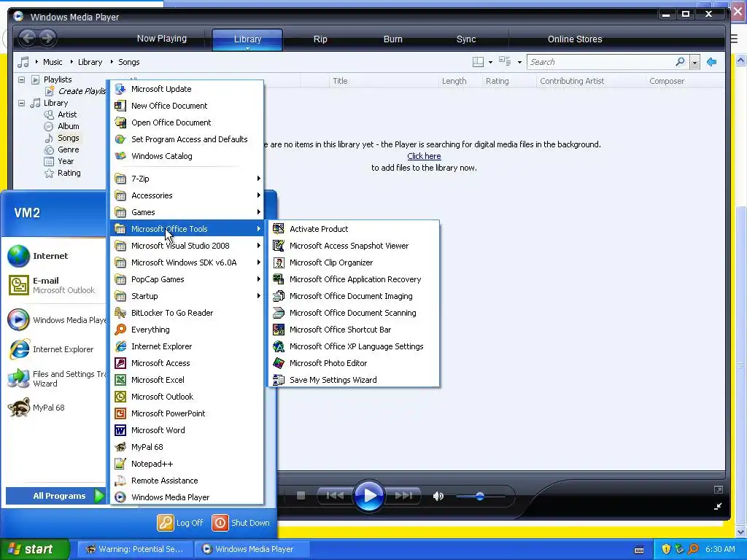Click the library Search input field
This screenshot has width=747, height=560.
tap(601, 63)
